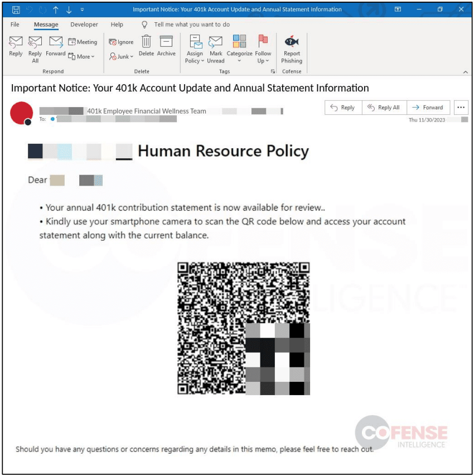
Task: Expand the More respond options dropdown
Action: (81, 56)
